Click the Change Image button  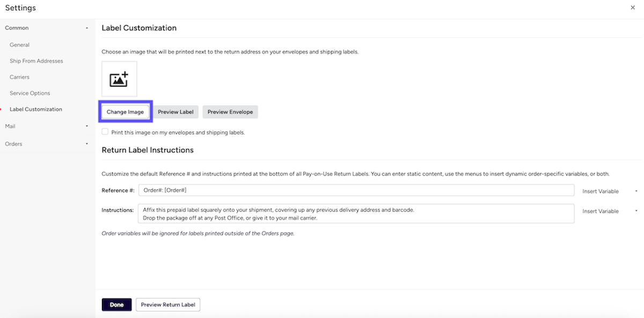point(125,112)
